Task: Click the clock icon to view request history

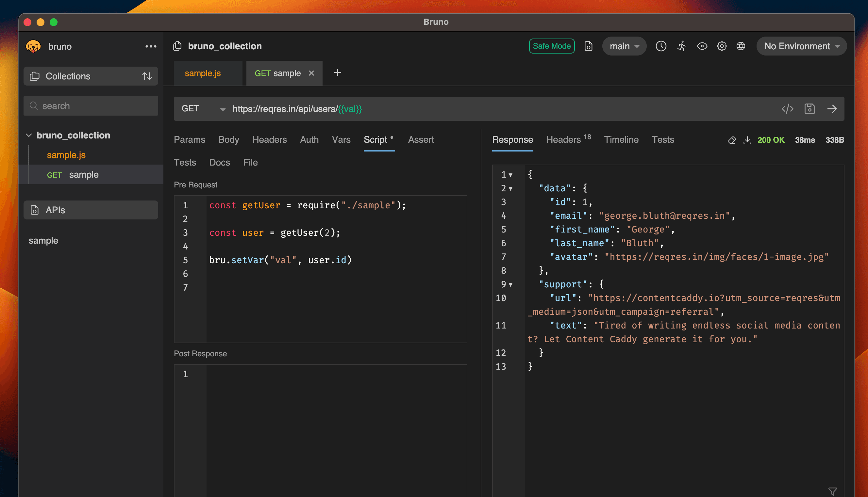Action: click(661, 46)
